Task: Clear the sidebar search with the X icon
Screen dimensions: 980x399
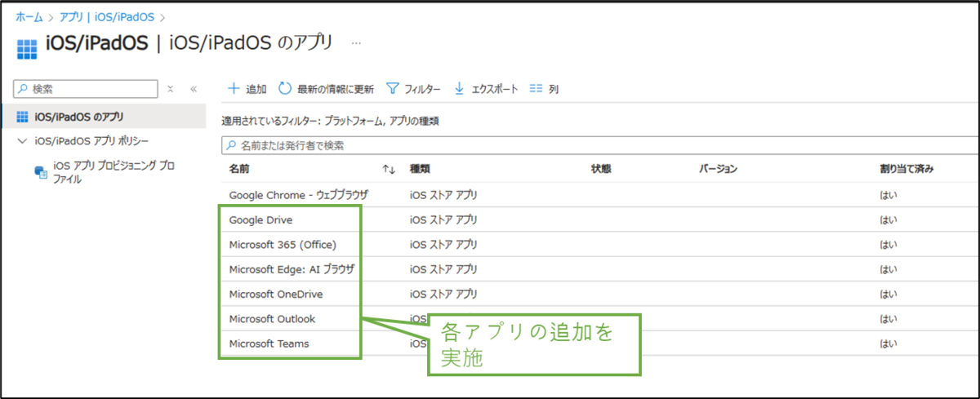Action: click(x=170, y=89)
